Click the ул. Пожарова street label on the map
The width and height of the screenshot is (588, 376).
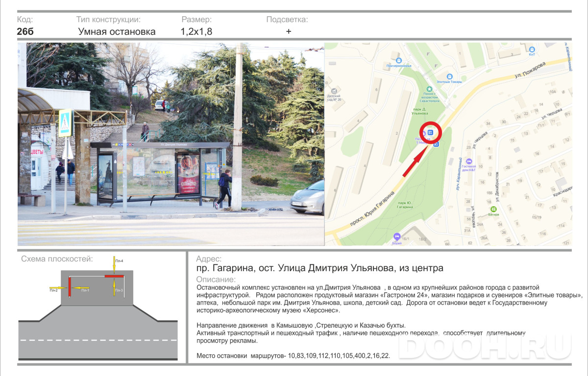tap(530, 70)
